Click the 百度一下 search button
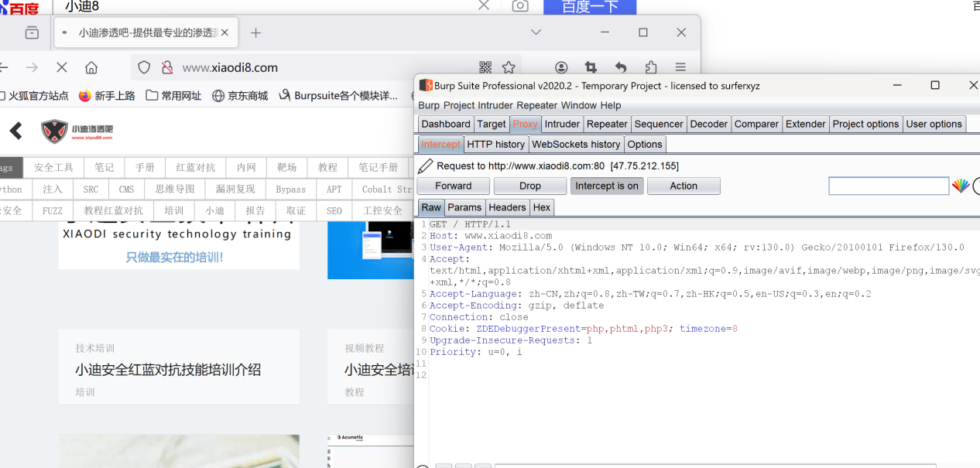The height and width of the screenshot is (468, 980). 590,7
